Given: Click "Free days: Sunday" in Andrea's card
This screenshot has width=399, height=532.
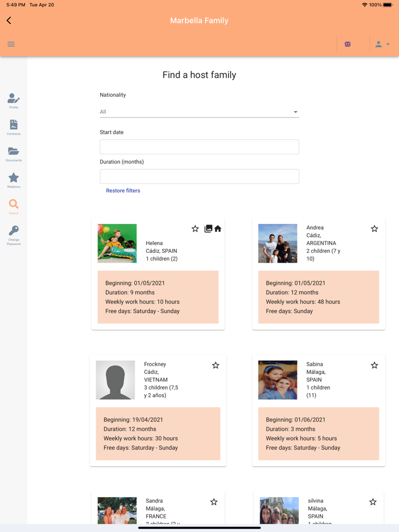Looking at the screenshot, I should 290,311.
